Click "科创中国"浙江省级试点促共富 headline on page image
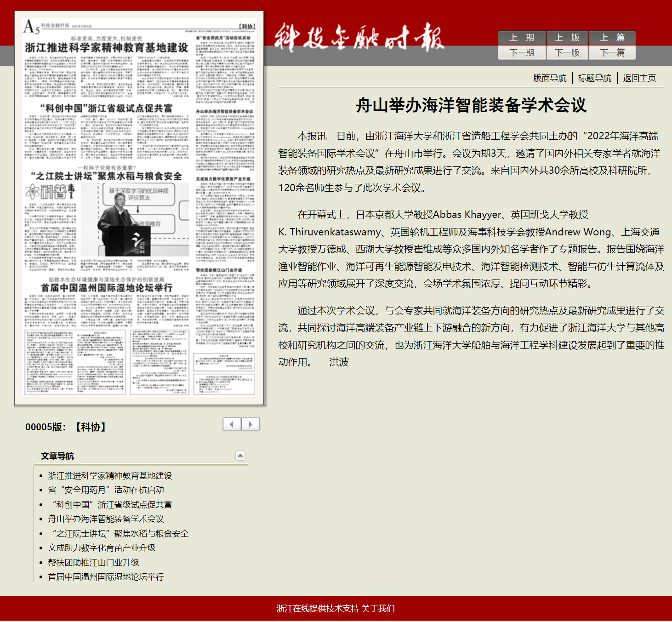The width and height of the screenshot is (672, 622). pos(107,108)
